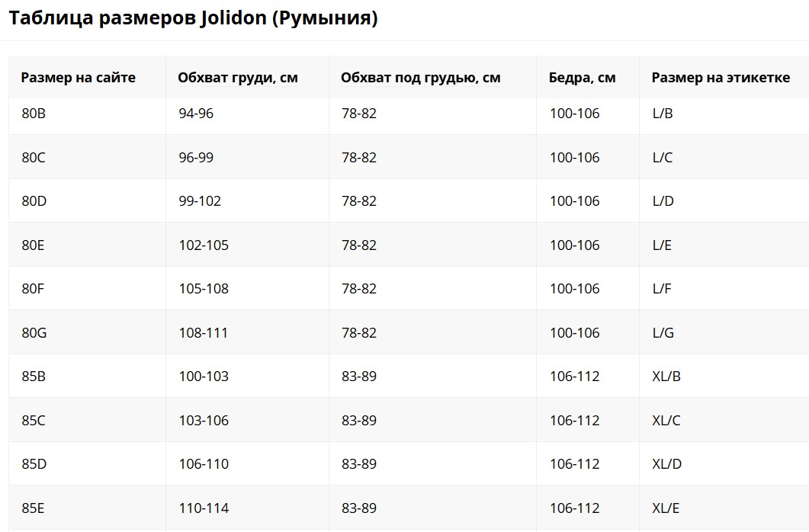Screen dimensions: 809x532
Task: Click the "Обхват груди, см" column header
Action: click(x=237, y=78)
